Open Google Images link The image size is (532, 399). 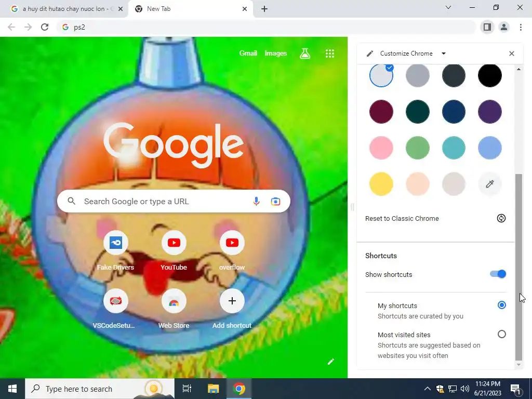pos(275,54)
